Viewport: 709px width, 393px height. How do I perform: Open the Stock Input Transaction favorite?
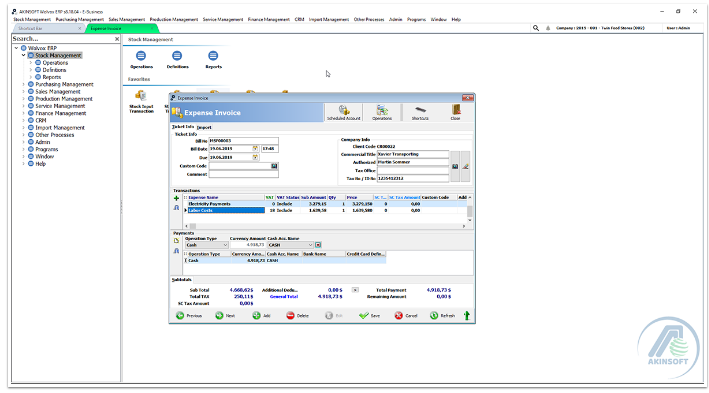pos(141,101)
